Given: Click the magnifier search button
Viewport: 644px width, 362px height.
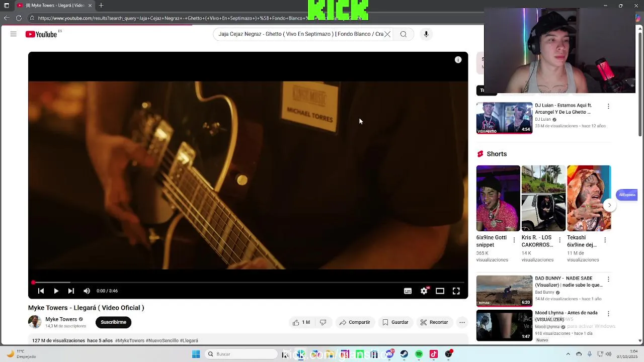Looking at the screenshot, I should point(404,34).
